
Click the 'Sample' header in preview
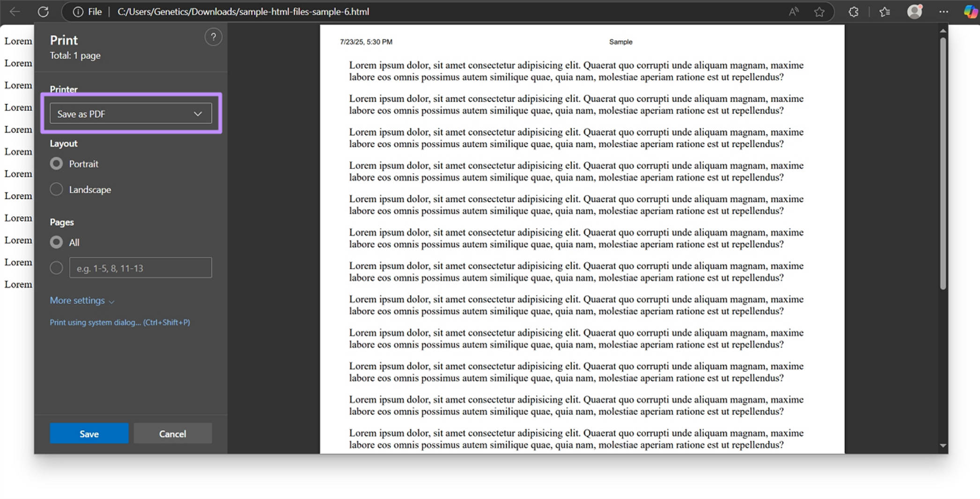click(x=620, y=42)
